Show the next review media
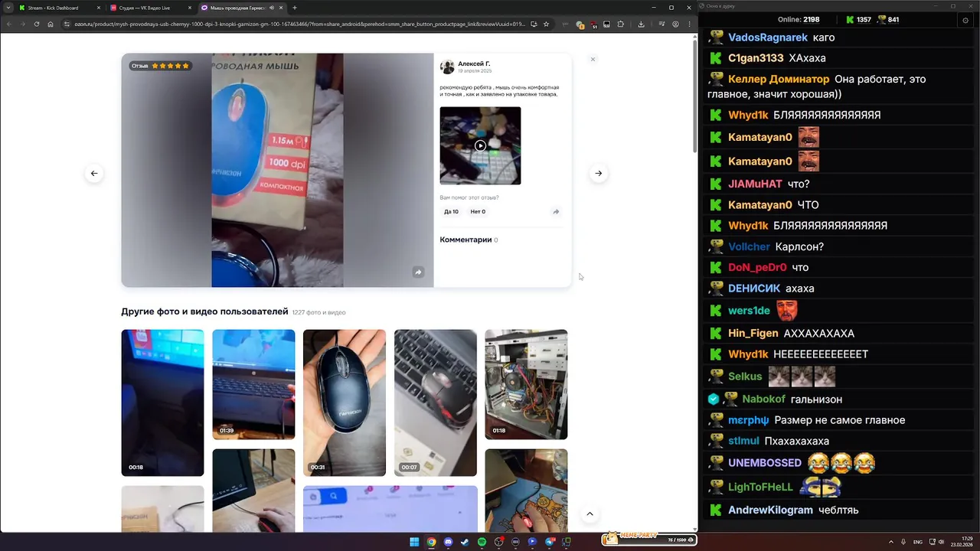The image size is (980, 551). click(599, 173)
